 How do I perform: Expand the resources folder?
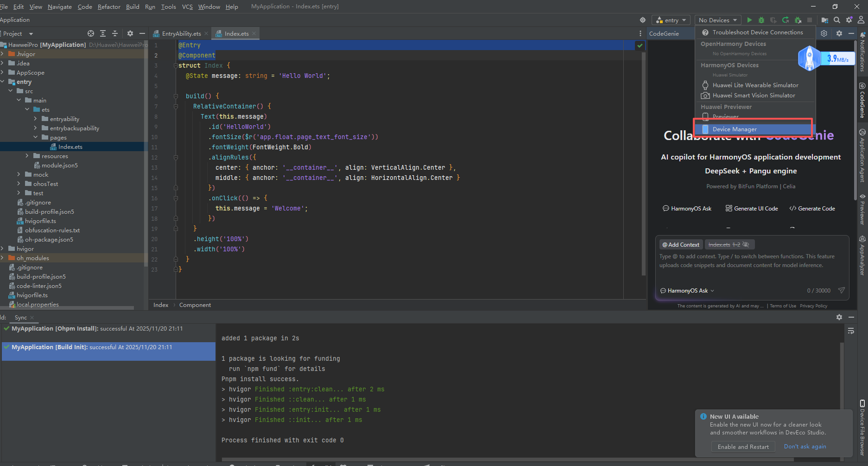pyautogui.click(x=27, y=156)
